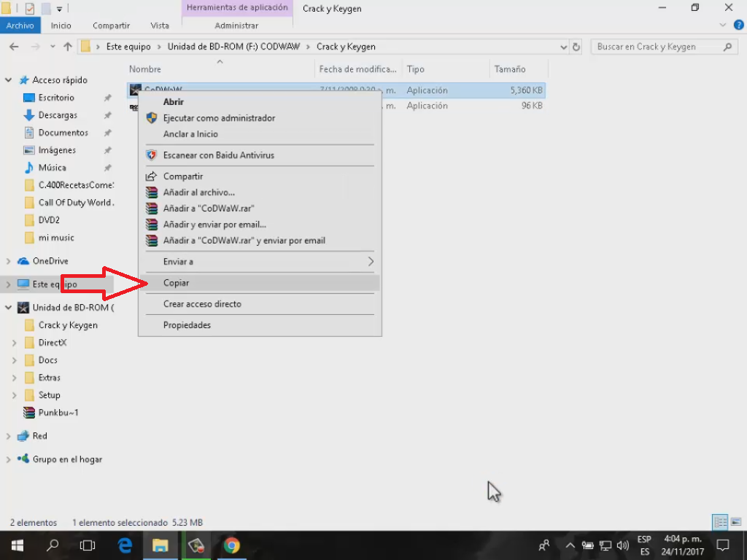Switch to the Compartir ribbon tab

point(111,26)
